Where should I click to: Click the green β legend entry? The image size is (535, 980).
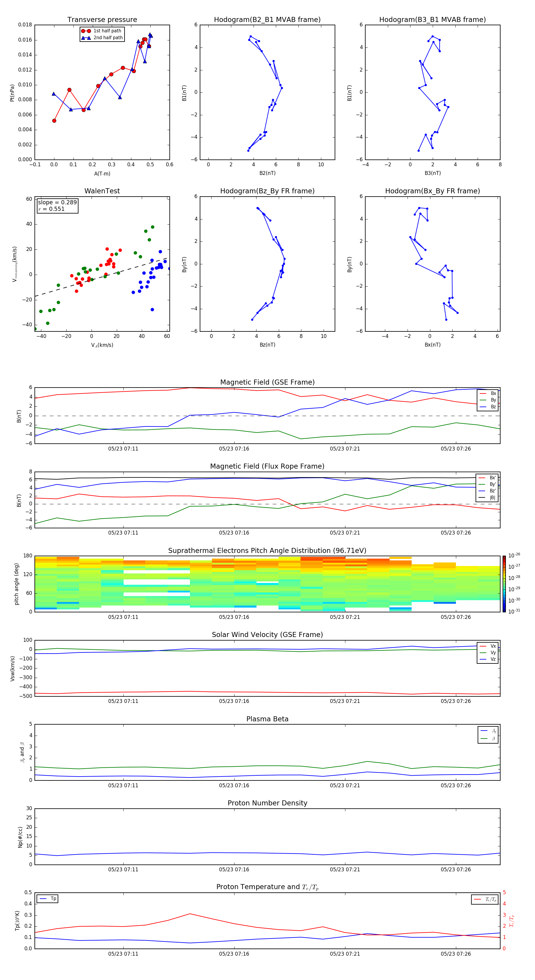tap(488, 739)
